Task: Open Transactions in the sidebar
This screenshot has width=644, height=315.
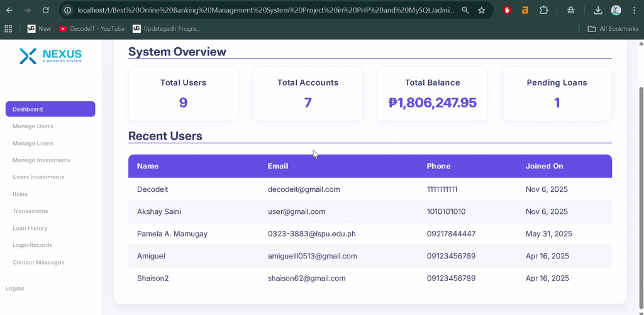Action: [30, 211]
